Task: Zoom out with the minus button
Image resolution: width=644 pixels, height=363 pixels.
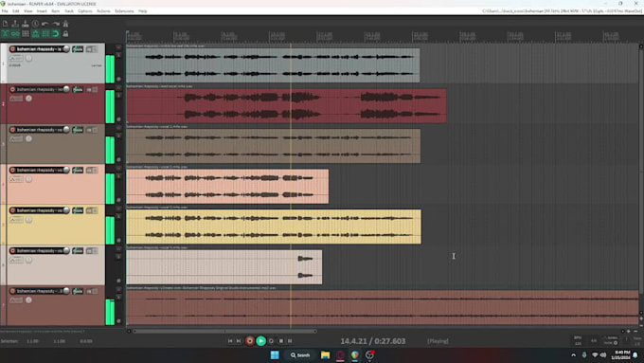Action: point(635,331)
